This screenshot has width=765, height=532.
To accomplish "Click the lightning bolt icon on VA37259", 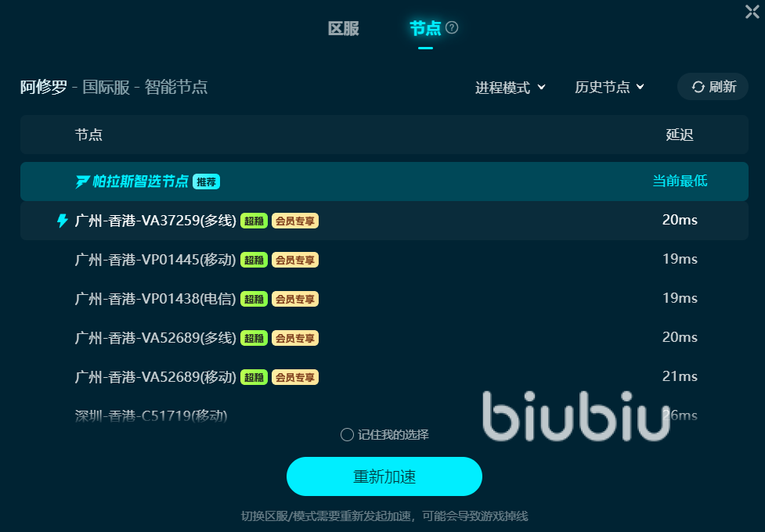I will tap(63, 221).
